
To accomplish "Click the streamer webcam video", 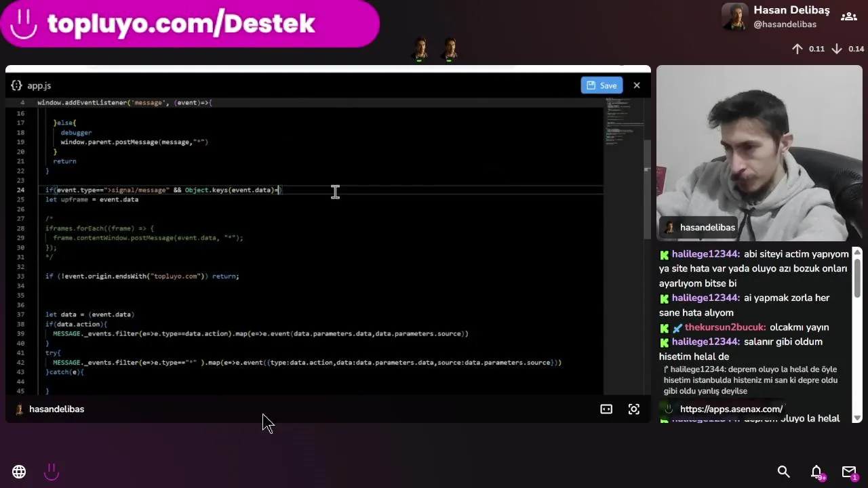I will [x=759, y=152].
